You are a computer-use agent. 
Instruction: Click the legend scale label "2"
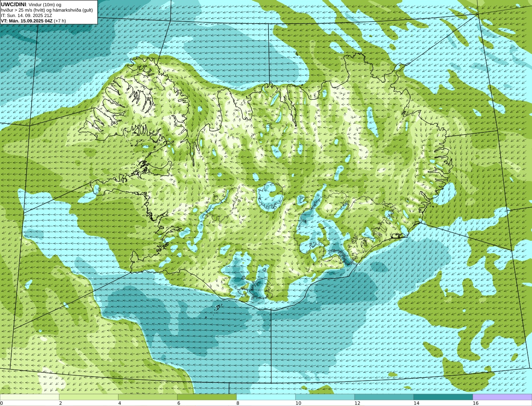(x=60, y=403)
